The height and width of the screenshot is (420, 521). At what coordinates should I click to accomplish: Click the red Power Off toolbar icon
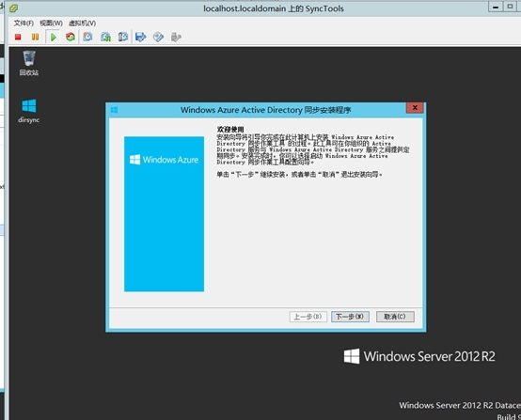coord(18,37)
